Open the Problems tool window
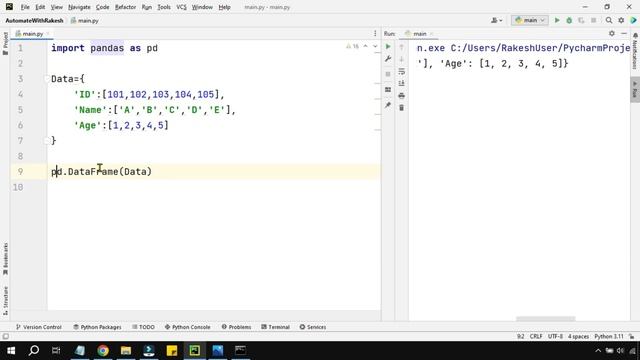The height and width of the screenshot is (360, 640). click(x=236, y=327)
